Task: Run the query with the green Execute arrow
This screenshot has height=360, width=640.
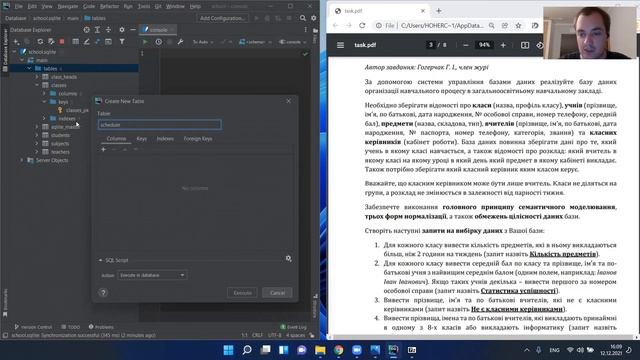Action: click(x=145, y=42)
